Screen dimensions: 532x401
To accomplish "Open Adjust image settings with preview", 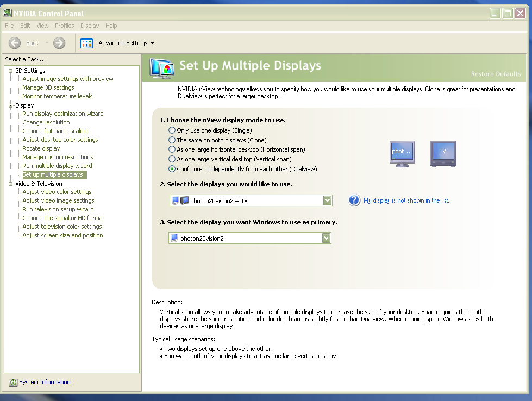I will point(68,79).
